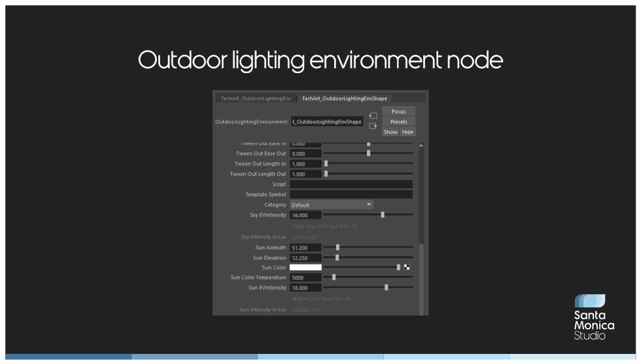Image resolution: width=640 pixels, height=364 pixels.
Task: Click the Sun EVIntensity value field 18.000
Action: [306, 288]
